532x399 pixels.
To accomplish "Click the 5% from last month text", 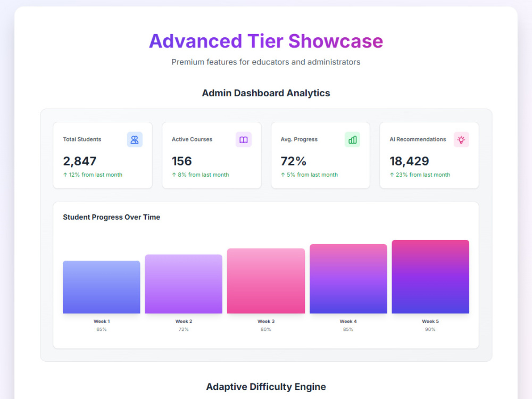I will coord(310,174).
